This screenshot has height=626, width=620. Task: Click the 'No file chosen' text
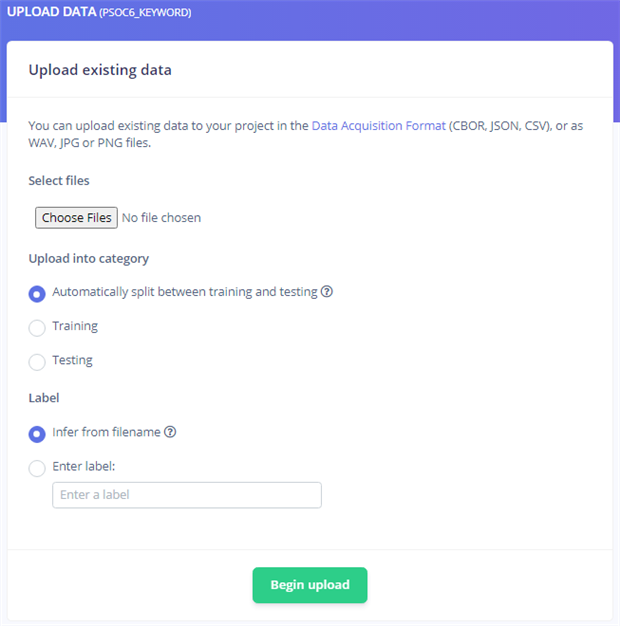coord(161,217)
